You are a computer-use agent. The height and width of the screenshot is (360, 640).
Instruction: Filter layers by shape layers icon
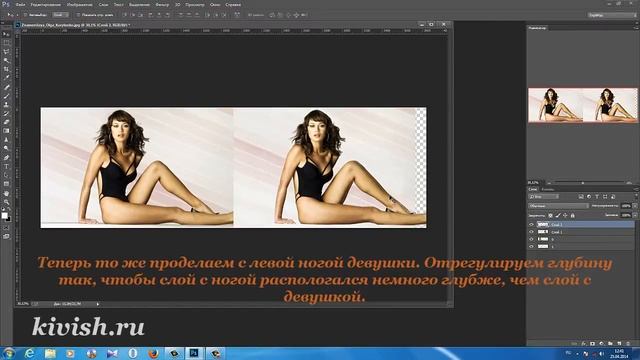[x=605, y=197]
